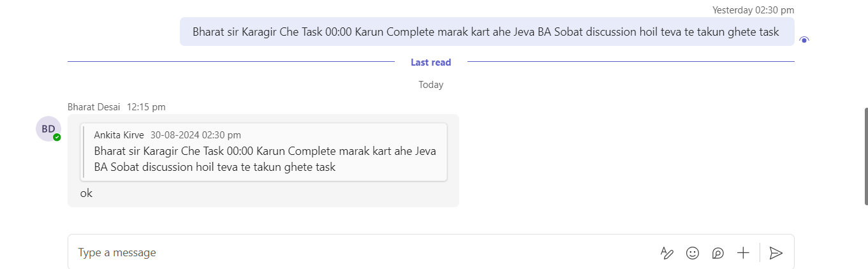868x269 pixels.
Task: Open the text Format options icon
Action: coord(666,253)
